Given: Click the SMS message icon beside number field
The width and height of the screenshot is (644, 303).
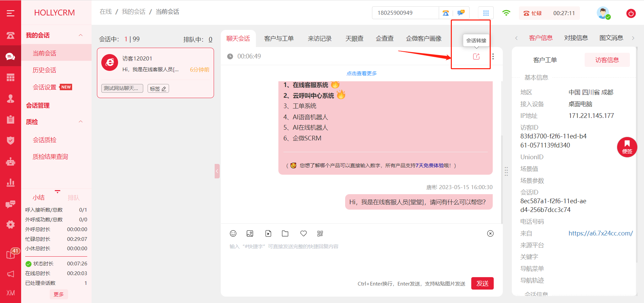Looking at the screenshot, I should coord(461,13).
